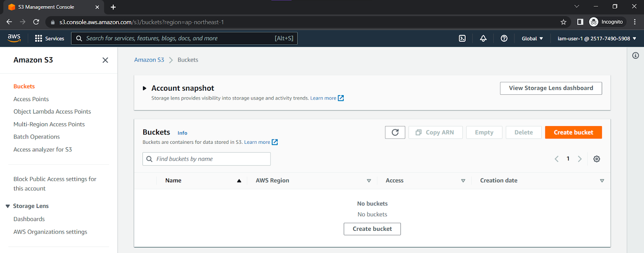Click the Delete button
The height and width of the screenshot is (253, 644).
click(524, 132)
